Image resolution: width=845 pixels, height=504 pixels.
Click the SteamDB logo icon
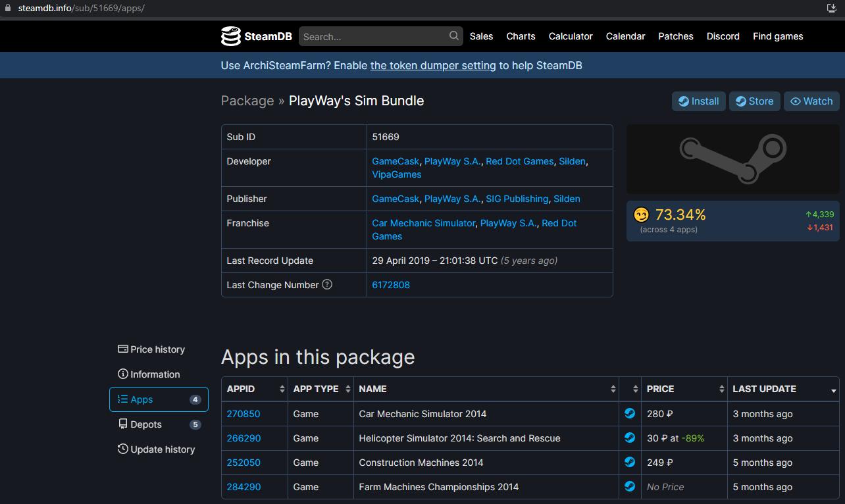point(231,36)
